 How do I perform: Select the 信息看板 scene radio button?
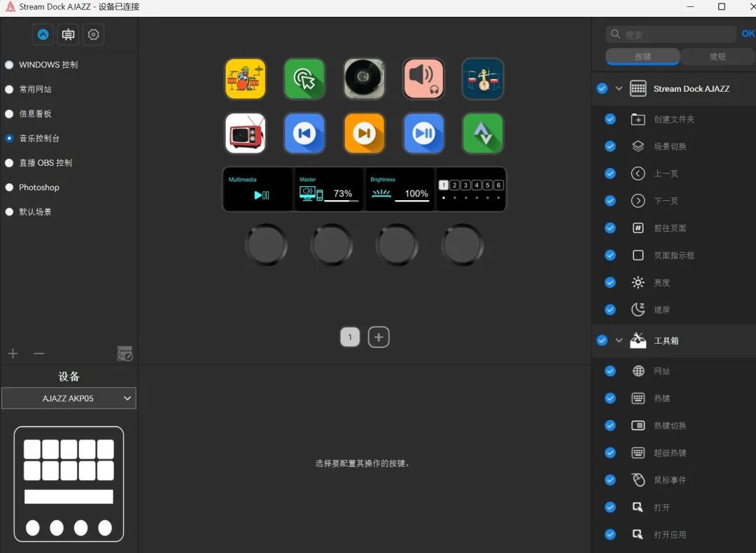(x=9, y=114)
